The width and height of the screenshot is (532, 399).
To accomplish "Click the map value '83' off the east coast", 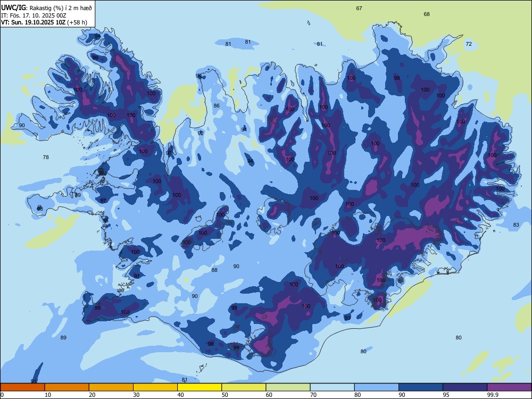I will coord(516,225).
